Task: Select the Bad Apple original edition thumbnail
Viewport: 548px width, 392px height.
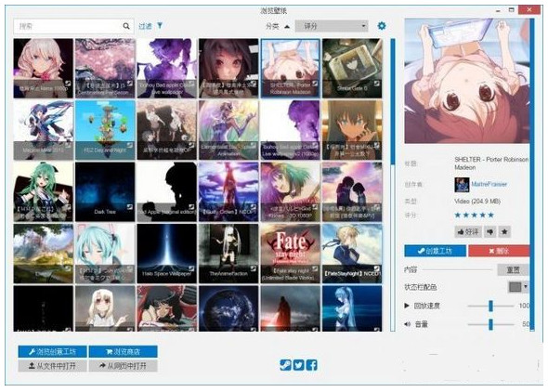Action: 166,191
